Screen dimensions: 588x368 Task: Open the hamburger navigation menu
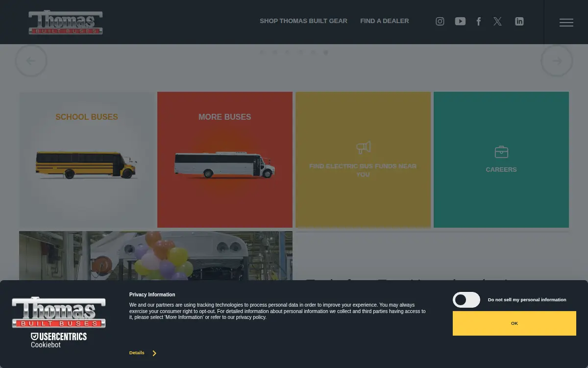pyautogui.click(x=566, y=23)
